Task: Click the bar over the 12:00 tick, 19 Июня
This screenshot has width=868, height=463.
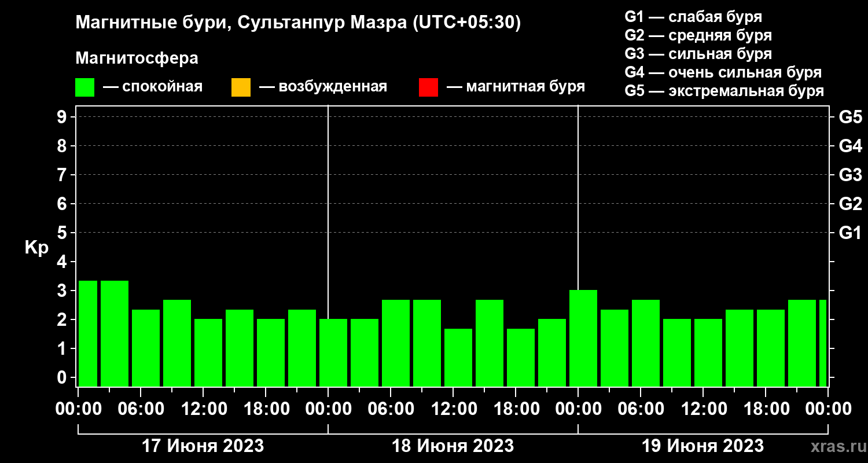Action: point(708,352)
